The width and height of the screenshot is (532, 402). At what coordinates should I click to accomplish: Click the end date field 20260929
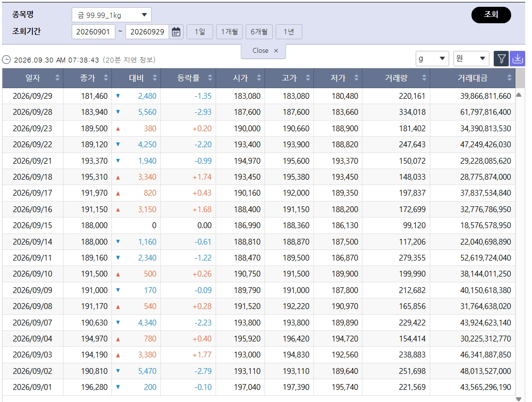click(x=147, y=32)
